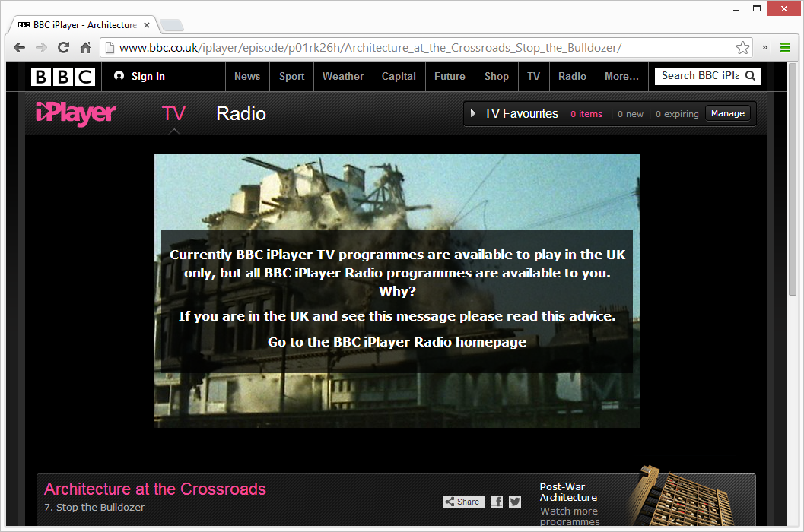Click the search magnifier icon
The height and width of the screenshot is (532, 804).
coord(750,76)
